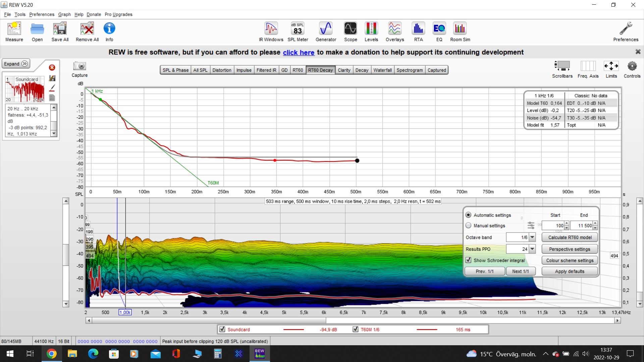Open the Levels tool
The image size is (644, 362).
click(371, 32)
